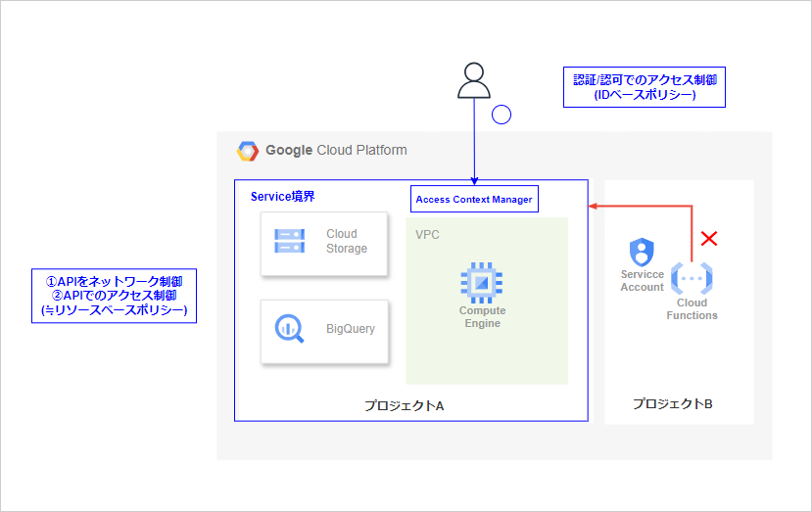
Task: Click the 'Compute Engine' label text
Action: 482,317
